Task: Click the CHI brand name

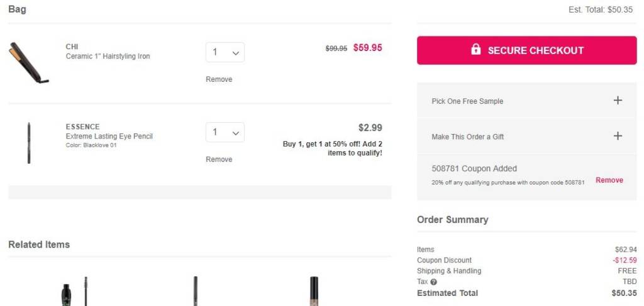Action: pyautogui.click(x=72, y=47)
